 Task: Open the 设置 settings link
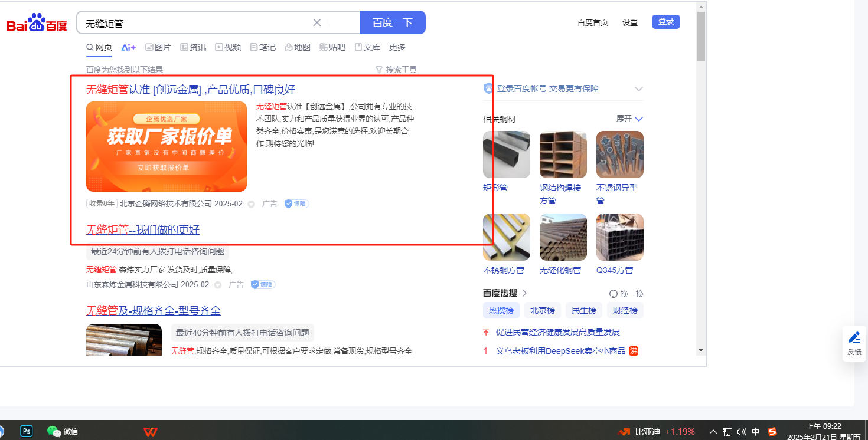pyautogui.click(x=630, y=22)
